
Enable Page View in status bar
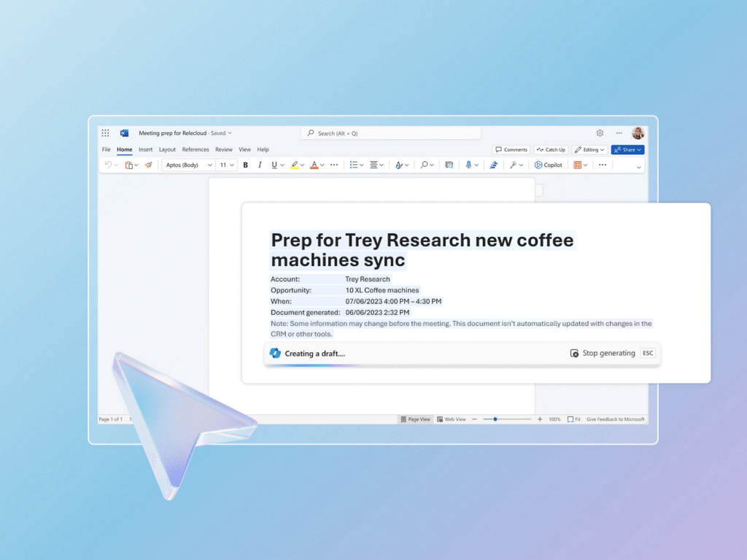pos(416,419)
